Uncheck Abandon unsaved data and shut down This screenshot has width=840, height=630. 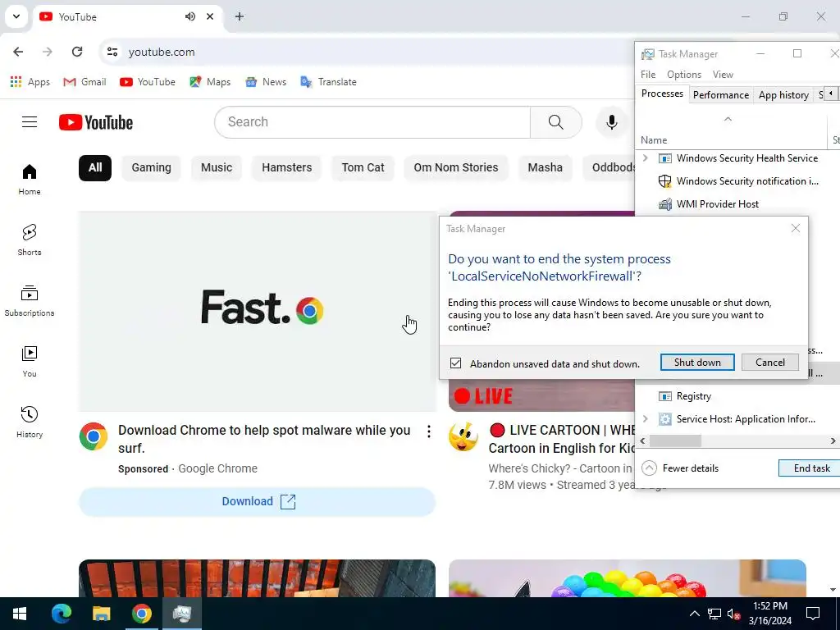(455, 363)
